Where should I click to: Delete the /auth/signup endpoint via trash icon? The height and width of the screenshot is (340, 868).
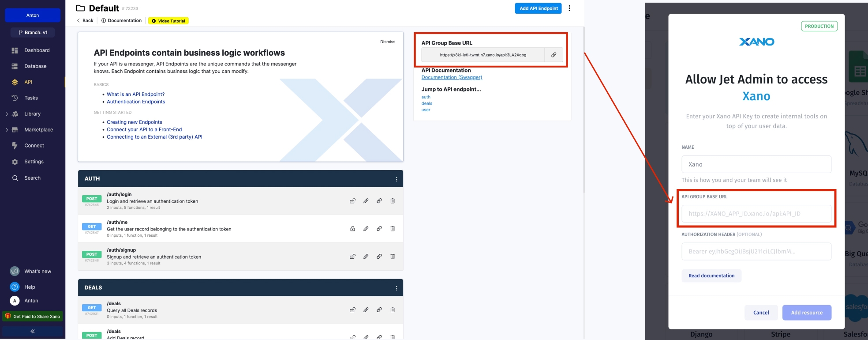pyautogui.click(x=392, y=257)
